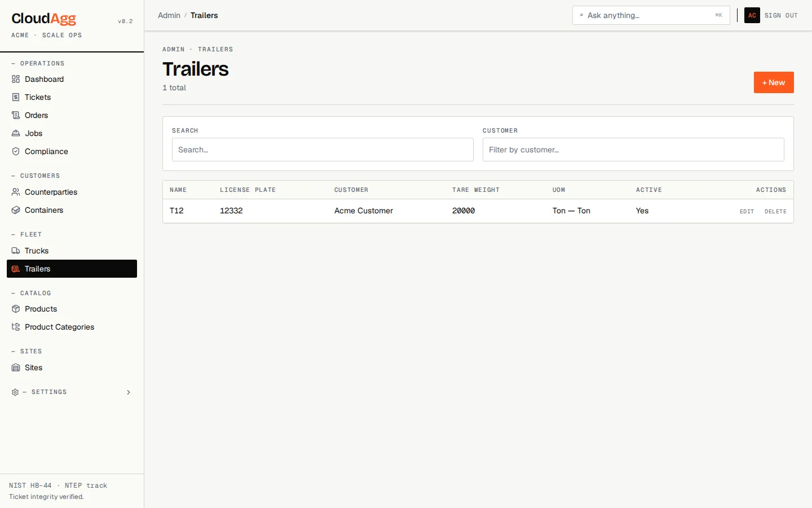Viewport: 812px width, 508px height.
Task: Click the v0.2 version label
Action: coord(125,21)
